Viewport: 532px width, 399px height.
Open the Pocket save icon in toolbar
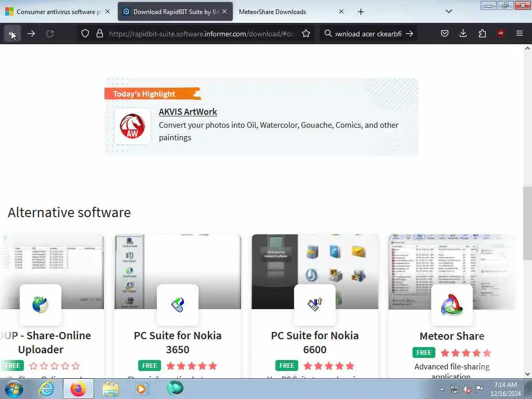click(x=445, y=33)
